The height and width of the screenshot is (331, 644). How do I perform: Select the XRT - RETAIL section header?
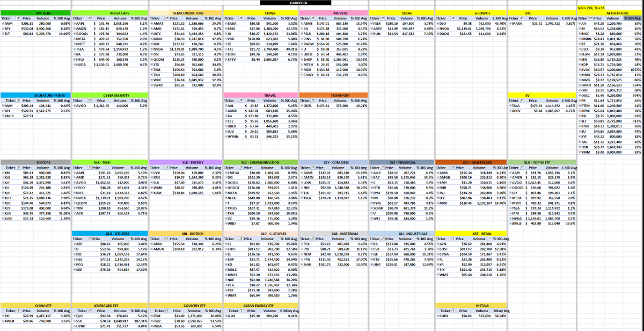click(x=472, y=234)
